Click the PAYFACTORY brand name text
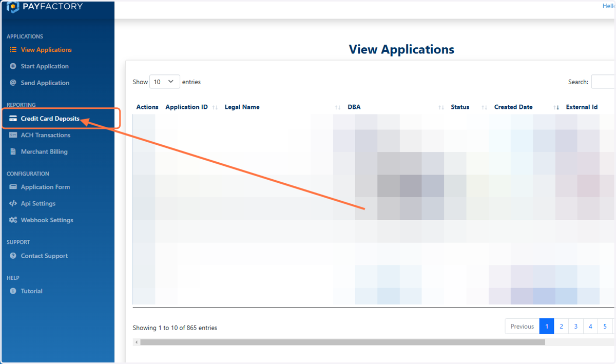 (52, 7)
